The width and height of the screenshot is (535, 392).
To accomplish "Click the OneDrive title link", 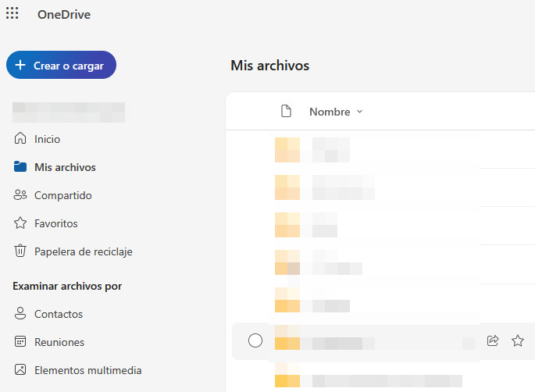I will point(64,15).
